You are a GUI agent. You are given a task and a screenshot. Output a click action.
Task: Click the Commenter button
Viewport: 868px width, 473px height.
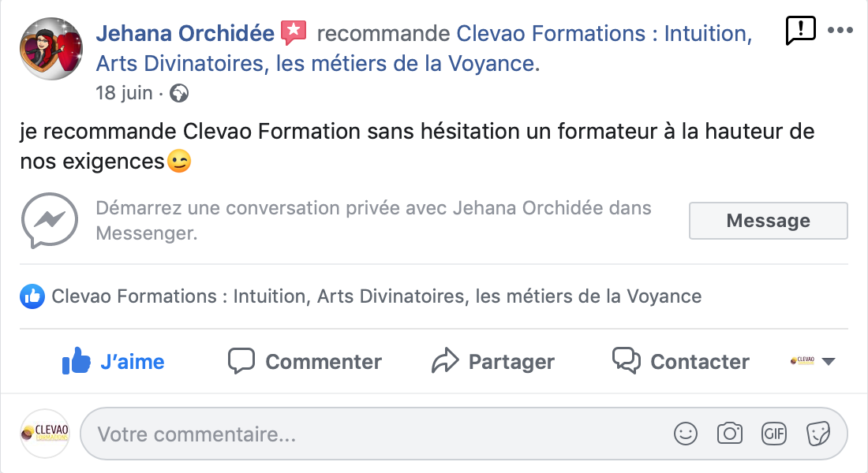(305, 361)
